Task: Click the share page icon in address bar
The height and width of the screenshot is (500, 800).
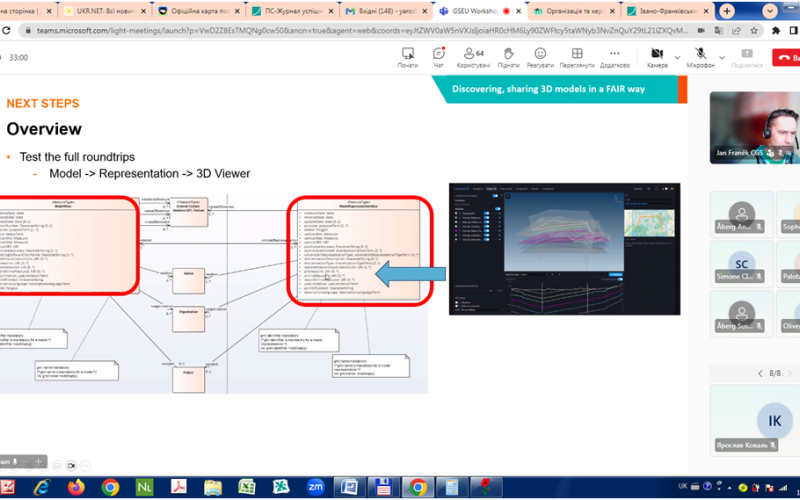Action: [736, 31]
